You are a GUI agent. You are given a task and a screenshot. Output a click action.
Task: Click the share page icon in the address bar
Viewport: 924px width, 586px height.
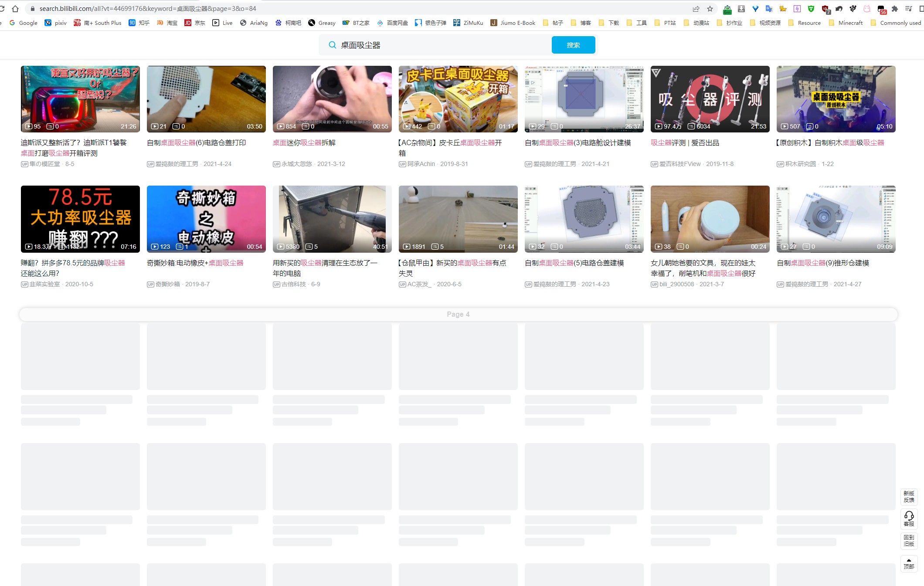pyautogui.click(x=696, y=9)
